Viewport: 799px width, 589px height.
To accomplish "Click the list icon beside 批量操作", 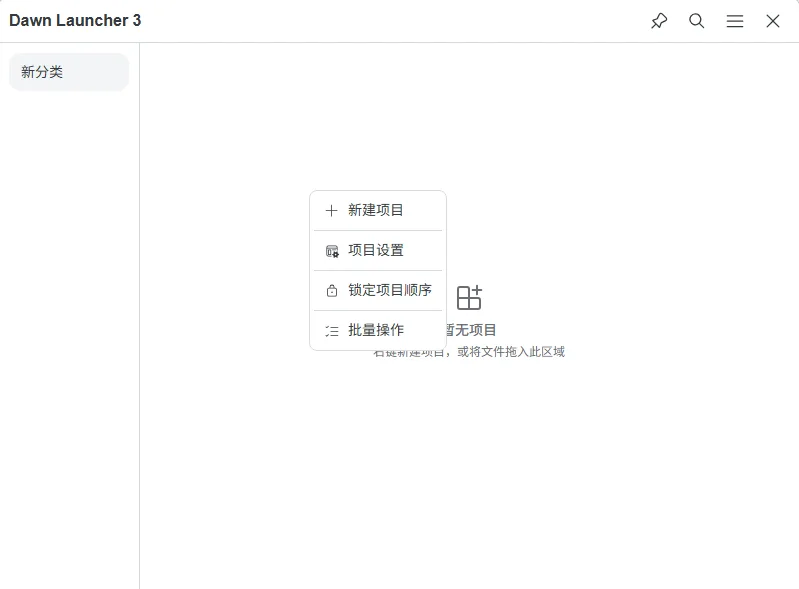I will (x=332, y=331).
